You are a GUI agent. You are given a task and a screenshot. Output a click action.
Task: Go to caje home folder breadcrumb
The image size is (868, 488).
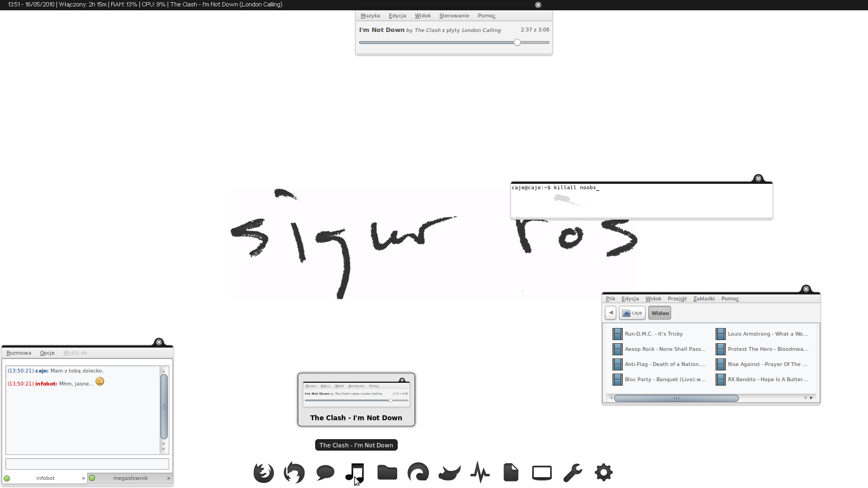(x=632, y=313)
